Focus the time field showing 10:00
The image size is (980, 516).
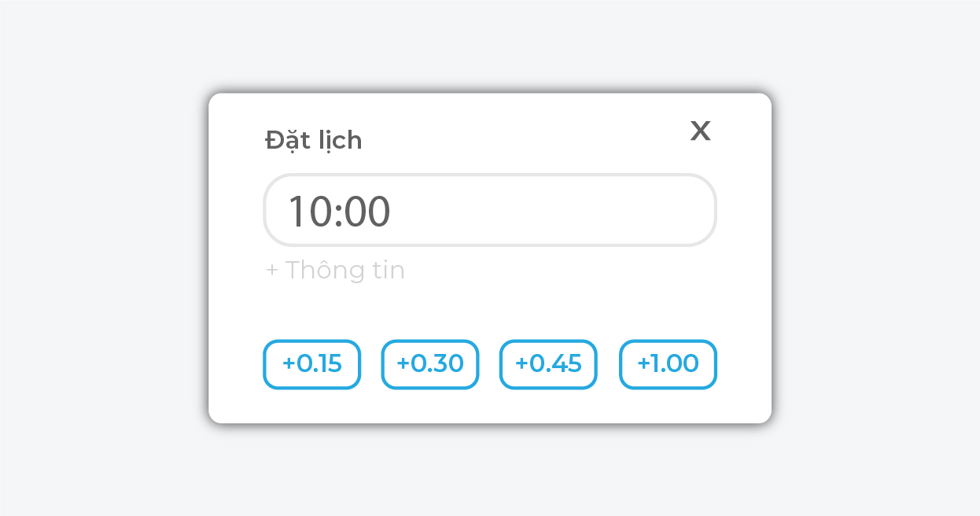pos(489,211)
